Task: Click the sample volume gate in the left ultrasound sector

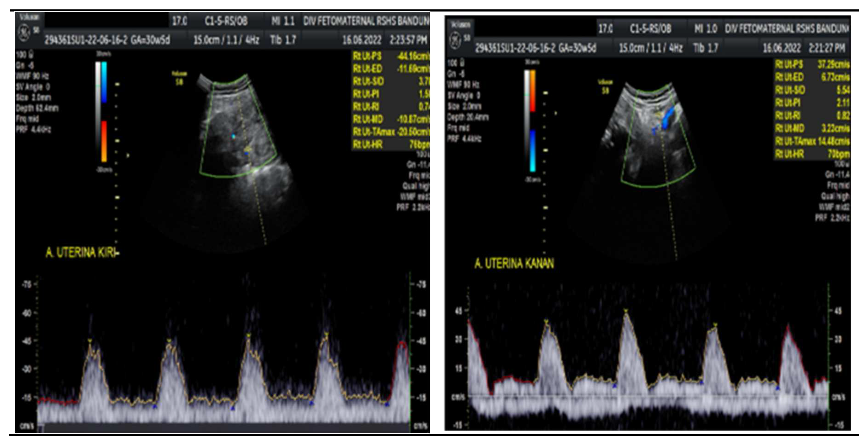Action: tap(248, 149)
